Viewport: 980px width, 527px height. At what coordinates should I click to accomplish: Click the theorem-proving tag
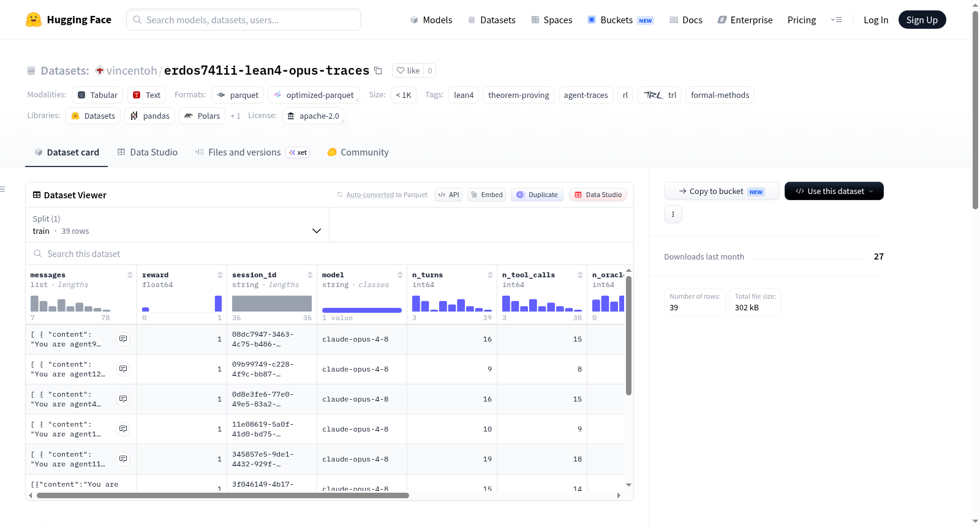(x=519, y=95)
